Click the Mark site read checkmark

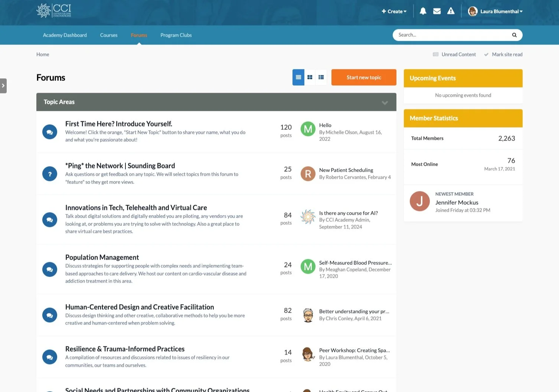486,55
